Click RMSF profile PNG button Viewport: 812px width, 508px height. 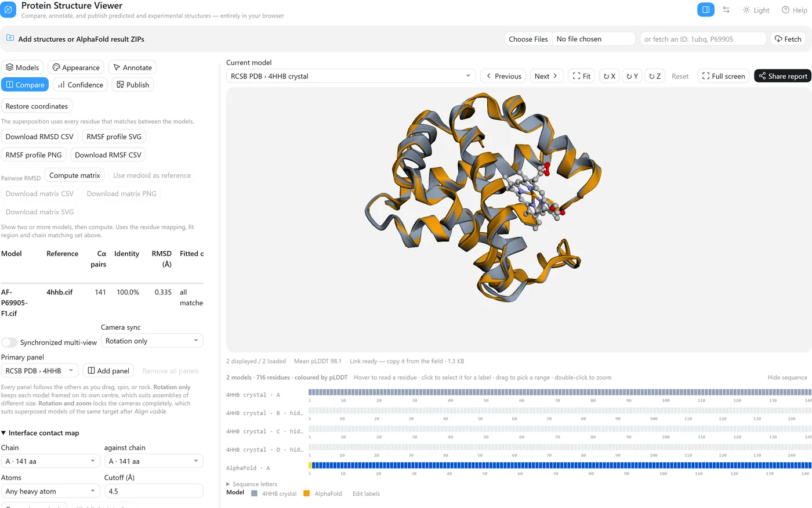click(x=34, y=155)
